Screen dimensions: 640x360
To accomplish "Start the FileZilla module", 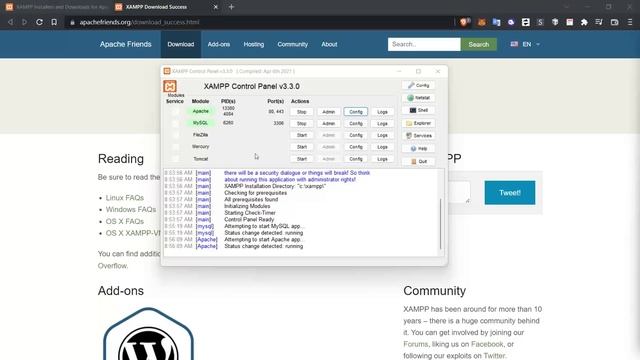I will [302, 135].
